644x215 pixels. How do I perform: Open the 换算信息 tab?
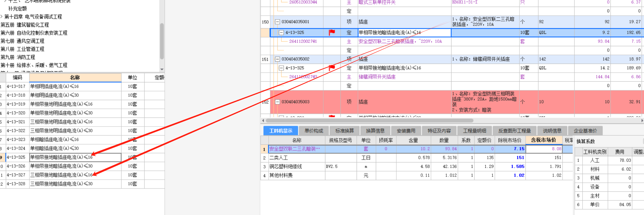[x=375, y=131]
